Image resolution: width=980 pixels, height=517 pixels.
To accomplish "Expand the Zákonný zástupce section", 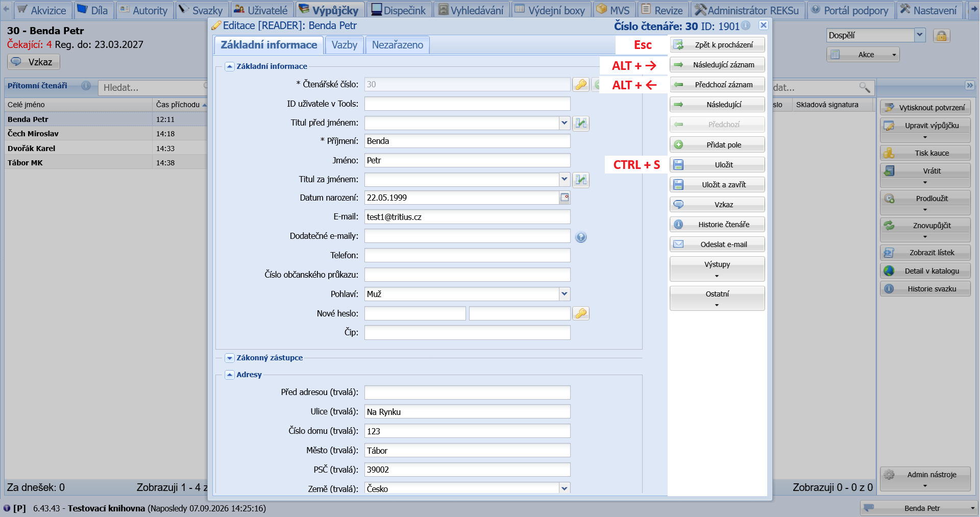I will 230,358.
